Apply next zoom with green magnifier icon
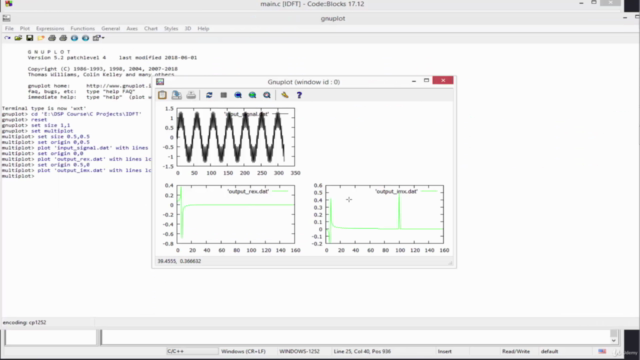The image size is (640, 360). tap(252, 95)
